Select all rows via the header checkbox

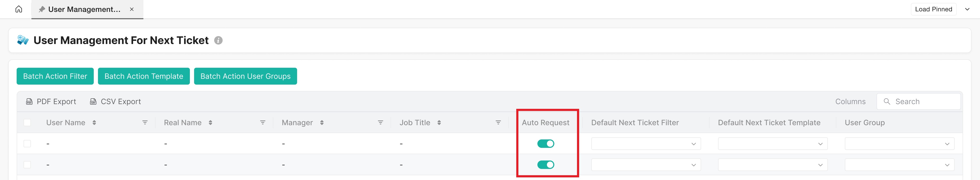tap(27, 122)
